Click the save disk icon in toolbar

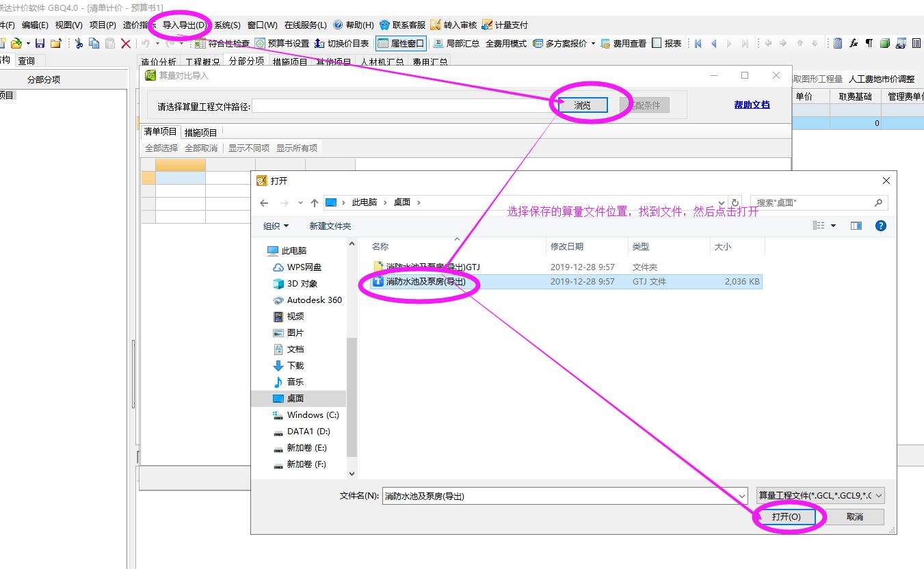40,43
